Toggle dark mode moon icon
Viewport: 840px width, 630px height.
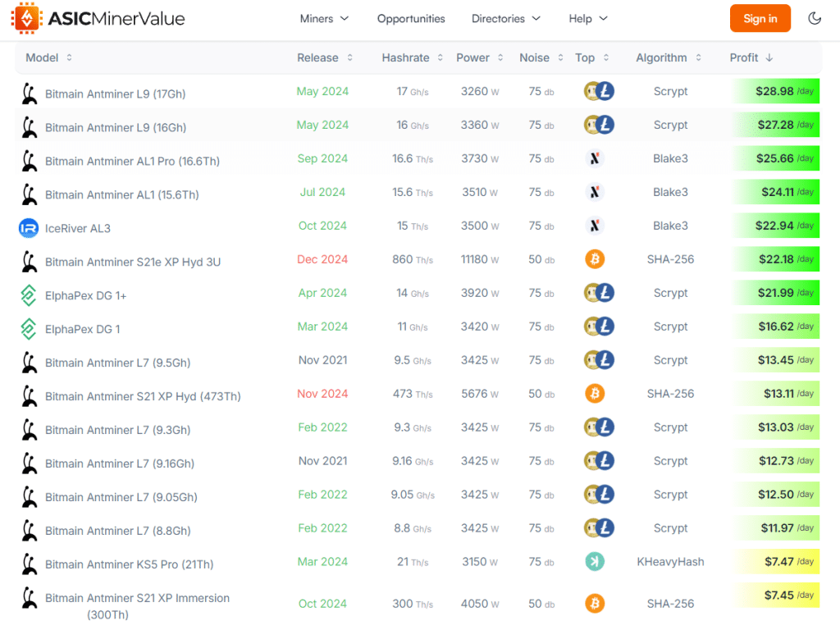(815, 19)
